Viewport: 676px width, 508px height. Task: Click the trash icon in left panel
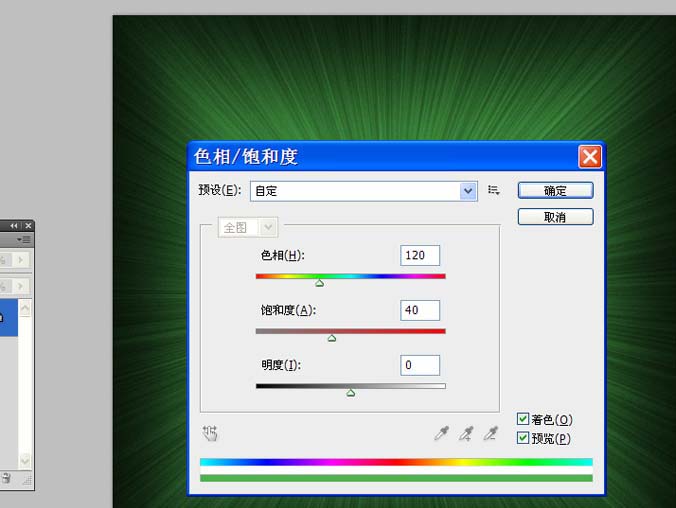6,478
